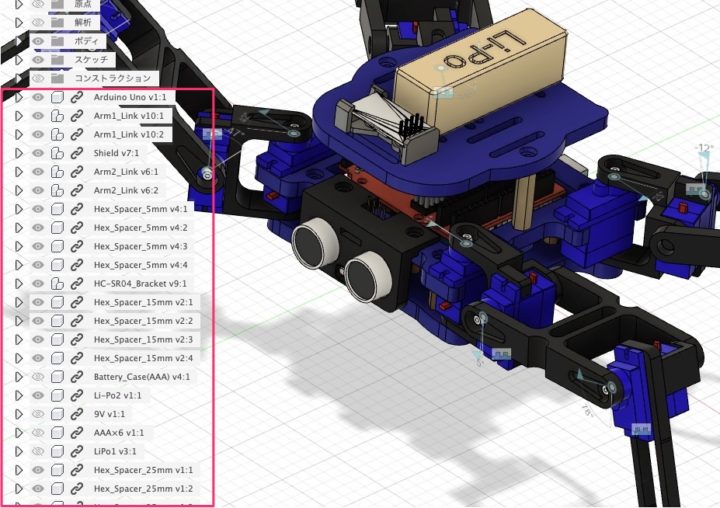720x508 pixels.
Task: Click the link icon for Li-Po2 v1:1
Action: point(77,396)
